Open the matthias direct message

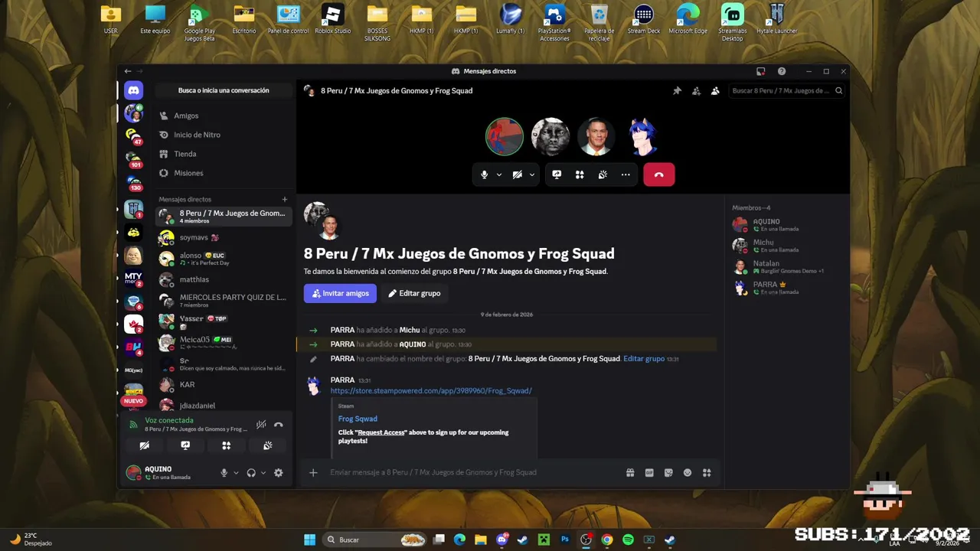[x=224, y=279]
